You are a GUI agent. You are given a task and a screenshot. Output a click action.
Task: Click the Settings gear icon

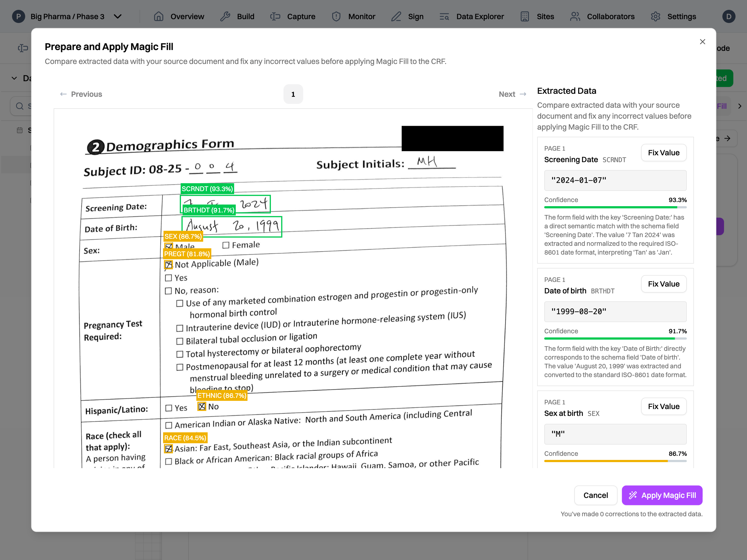[655, 16]
